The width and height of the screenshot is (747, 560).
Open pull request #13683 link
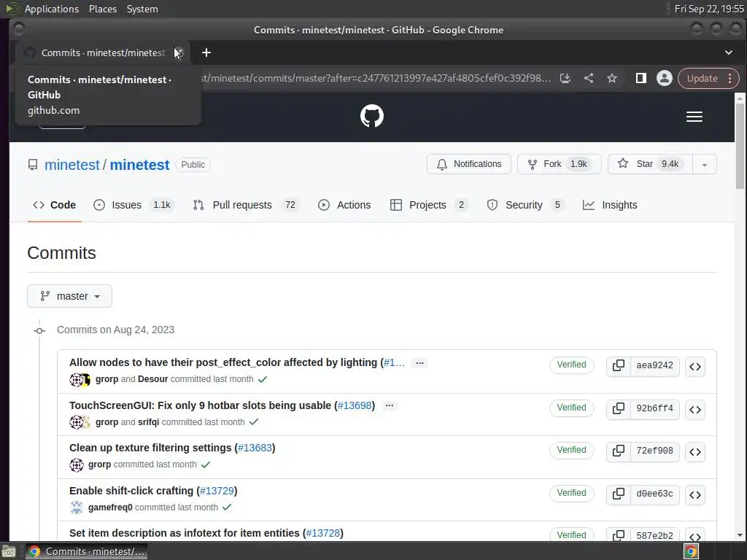tap(255, 448)
